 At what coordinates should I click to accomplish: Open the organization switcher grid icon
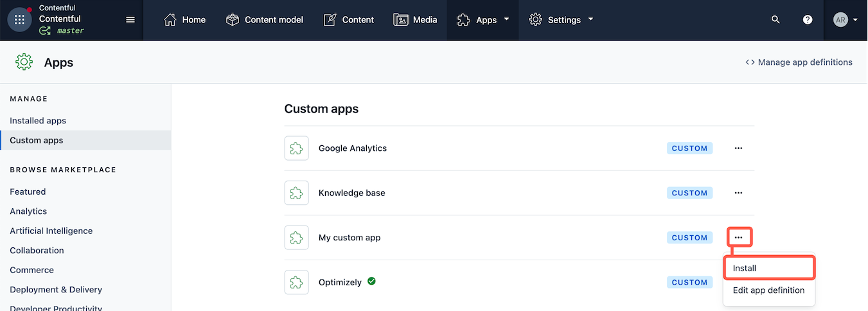19,20
